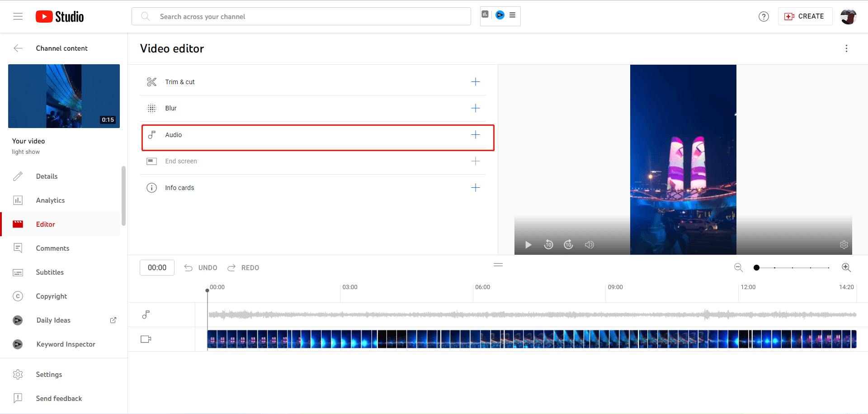The image size is (868, 414).
Task: Select the Editor menu item
Action: (x=61, y=224)
